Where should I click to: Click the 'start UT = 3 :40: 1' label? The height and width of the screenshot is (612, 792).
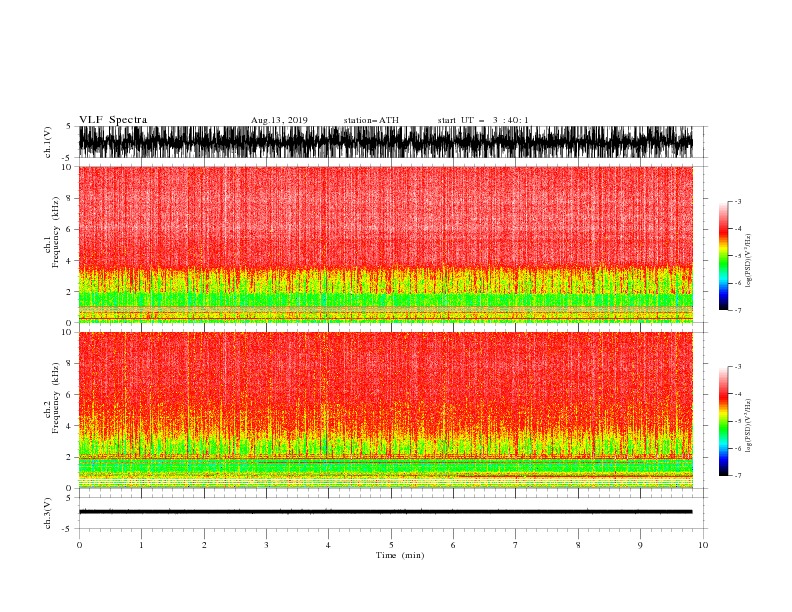click(483, 120)
